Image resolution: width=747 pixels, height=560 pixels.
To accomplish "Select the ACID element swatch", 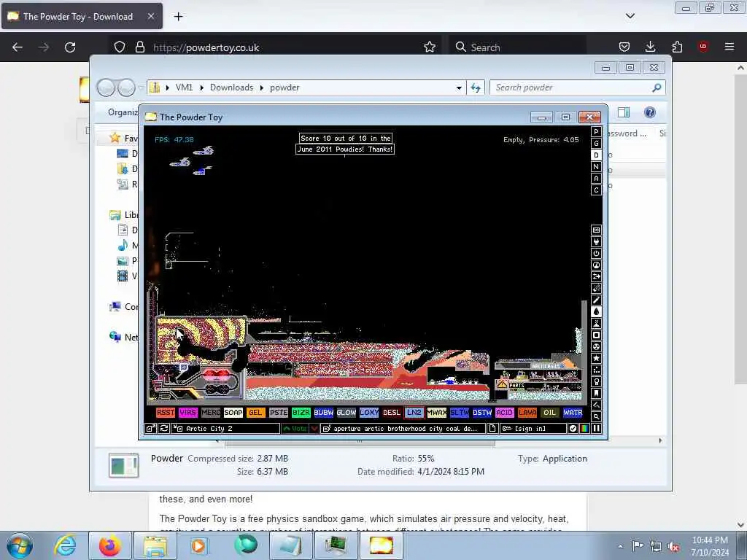I will [x=505, y=413].
